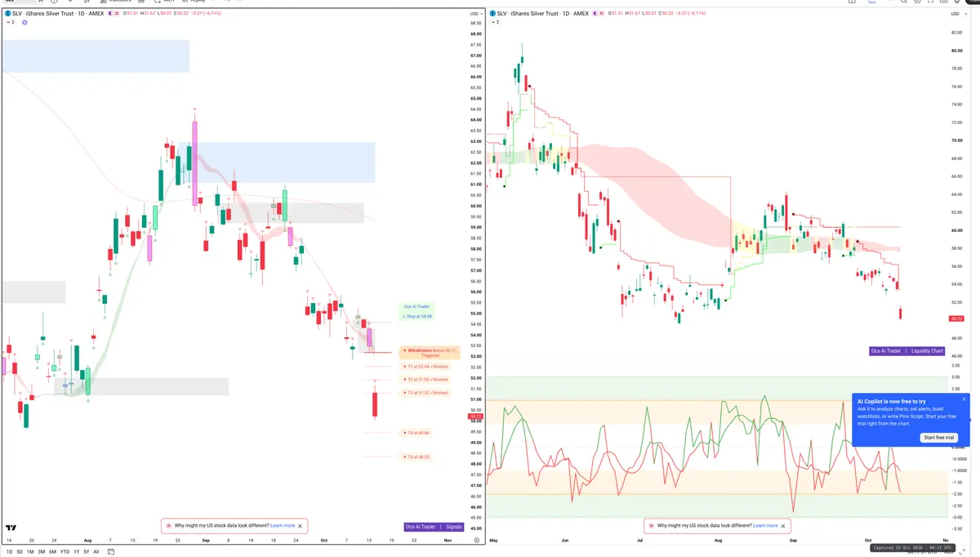980x557 pixels.
Task: Click right chart's SLV iShares Silver Trust title
Action: [x=543, y=14]
